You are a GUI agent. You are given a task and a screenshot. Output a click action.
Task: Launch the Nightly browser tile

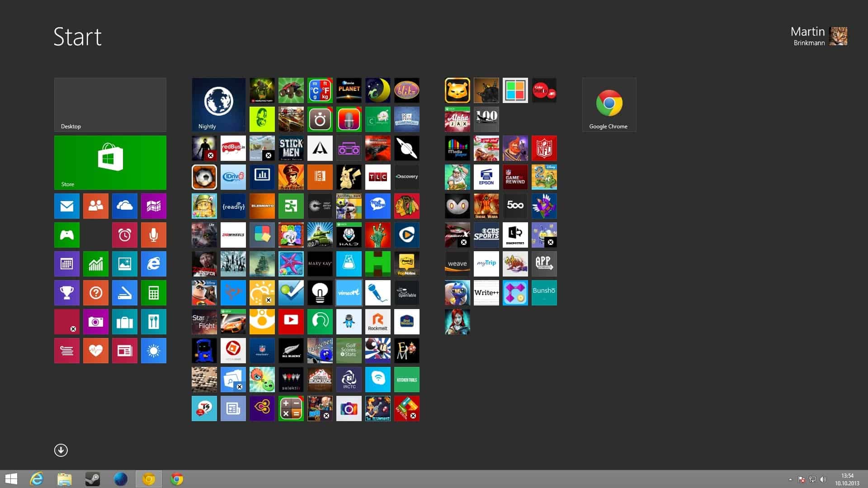(x=218, y=104)
